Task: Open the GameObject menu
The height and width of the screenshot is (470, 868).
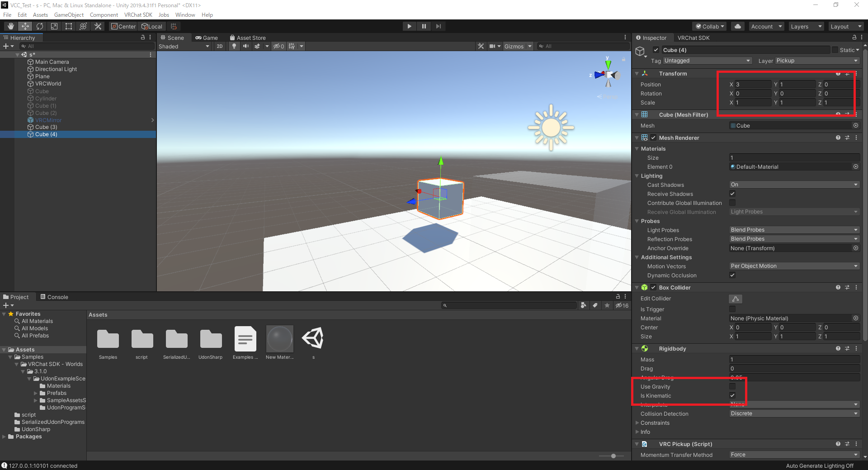Action: pos(69,15)
